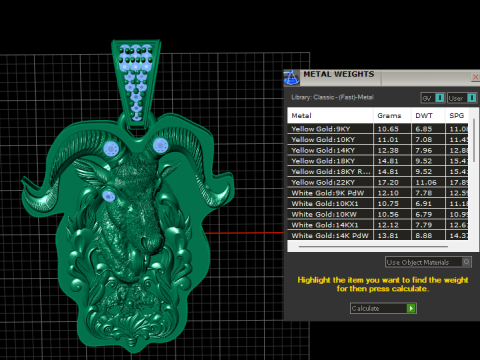Click the ram's gemstone eye

click(109, 196)
